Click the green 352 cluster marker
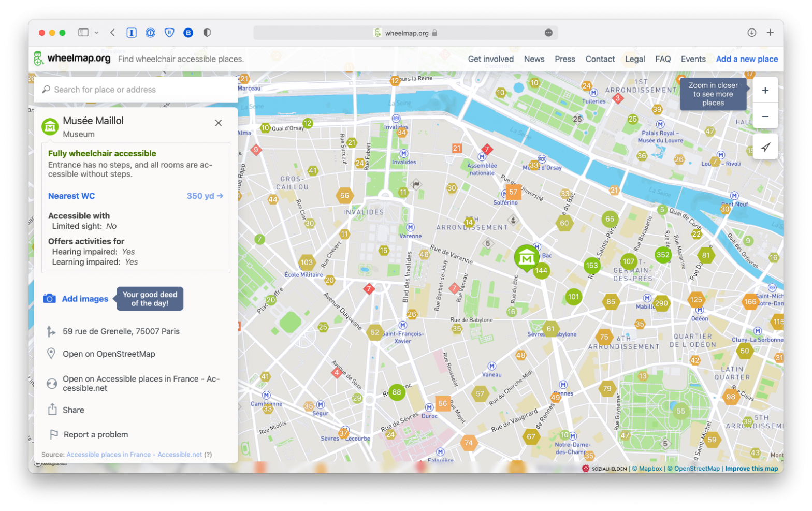The image size is (812, 511). (663, 255)
